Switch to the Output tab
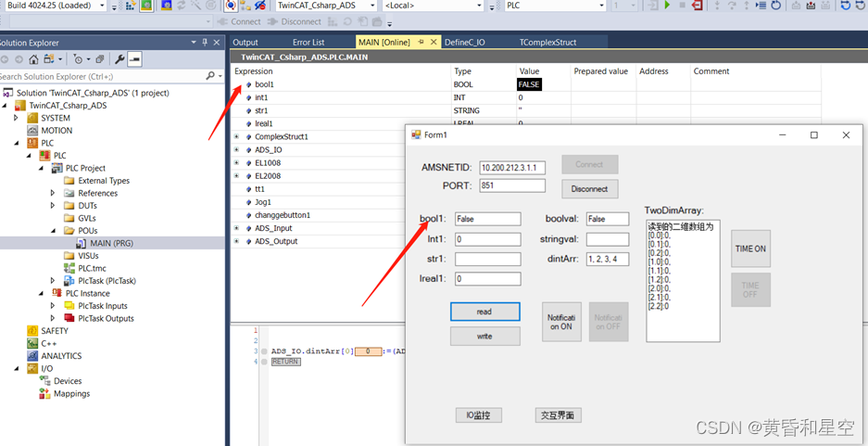Image resolution: width=868 pixels, height=446 pixels. point(245,42)
